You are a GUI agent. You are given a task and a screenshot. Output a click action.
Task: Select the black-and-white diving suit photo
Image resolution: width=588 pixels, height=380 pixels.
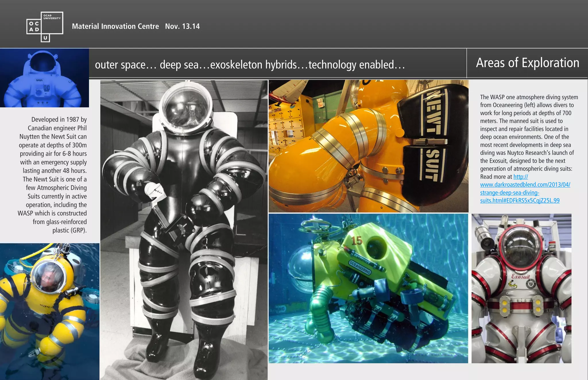coord(184,230)
